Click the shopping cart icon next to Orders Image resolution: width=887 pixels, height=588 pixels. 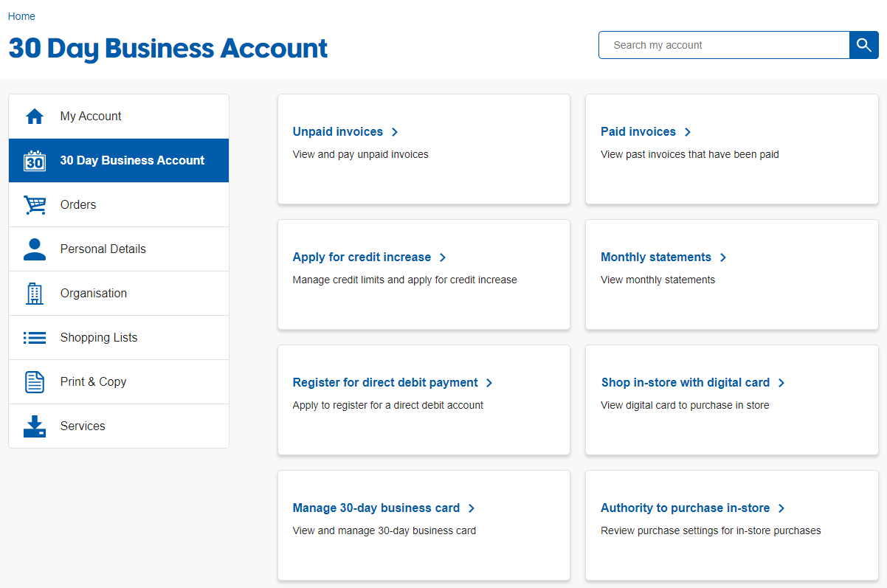pyautogui.click(x=34, y=204)
